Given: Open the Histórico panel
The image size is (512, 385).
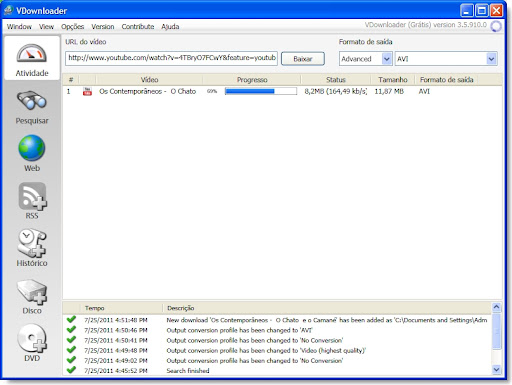Looking at the screenshot, I should click(x=32, y=248).
